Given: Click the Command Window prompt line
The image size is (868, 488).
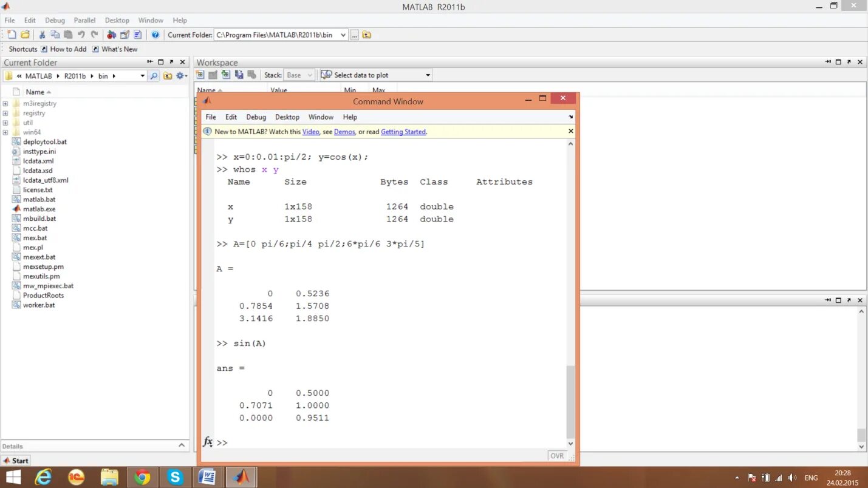Looking at the screenshot, I should tap(391, 442).
